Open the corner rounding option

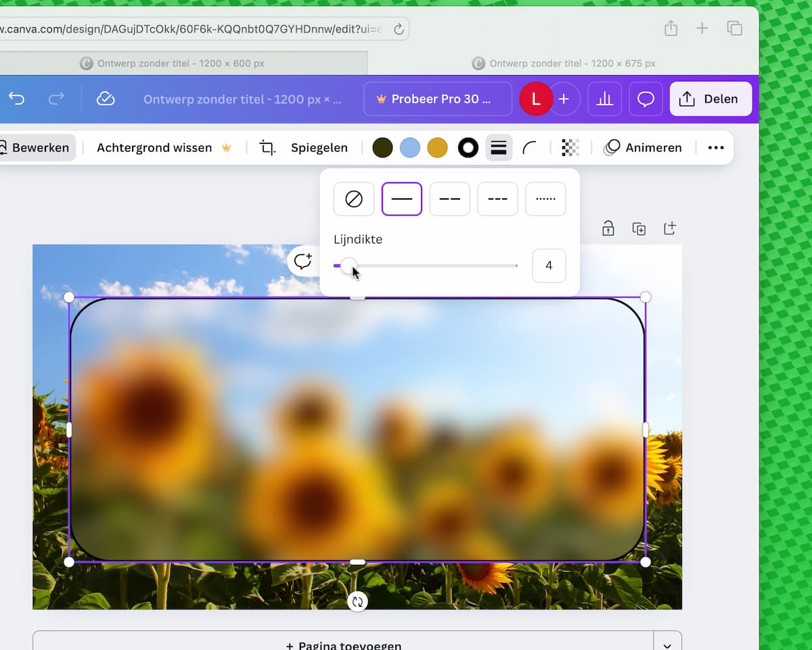pyautogui.click(x=529, y=147)
